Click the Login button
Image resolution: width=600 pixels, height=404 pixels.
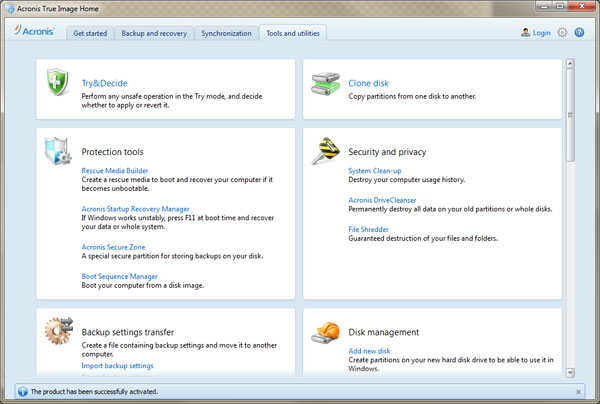pos(536,33)
